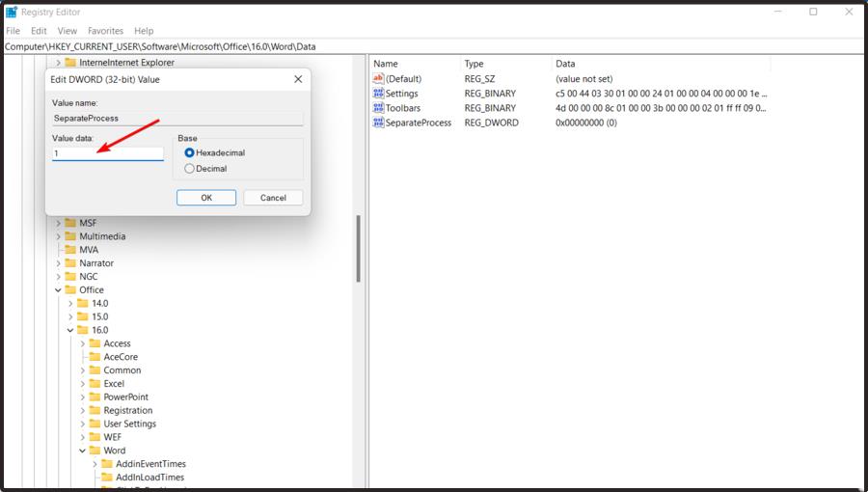Click the tree pane vertical scrollbar
The image size is (868, 492).
coord(358,249)
